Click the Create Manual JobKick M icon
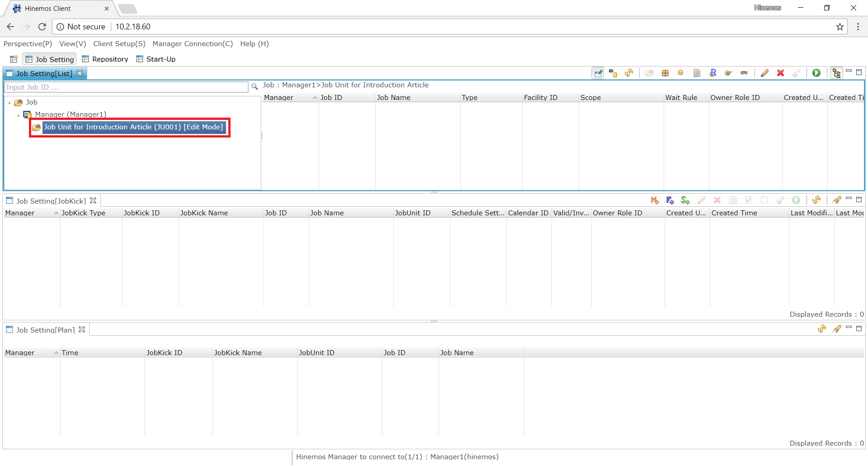This screenshot has height=466, width=868. (x=655, y=200)
